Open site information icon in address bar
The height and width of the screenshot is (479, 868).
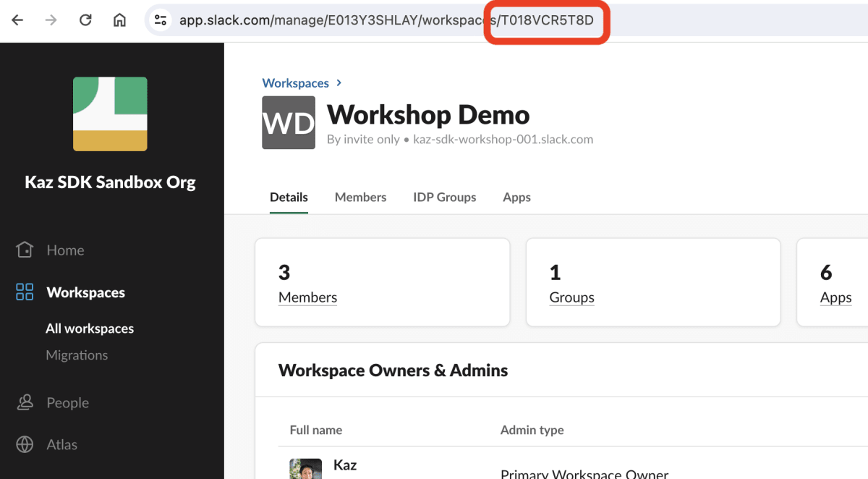point(161,20)
